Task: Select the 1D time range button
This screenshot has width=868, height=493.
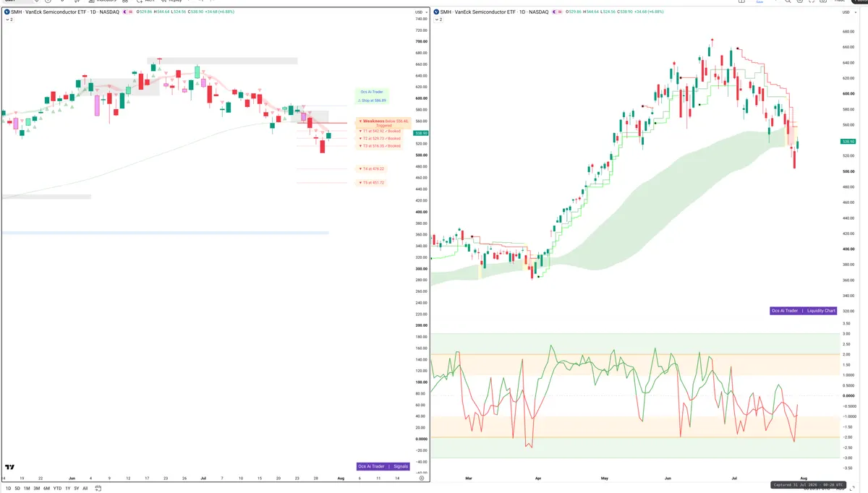Action: point(8,489)
